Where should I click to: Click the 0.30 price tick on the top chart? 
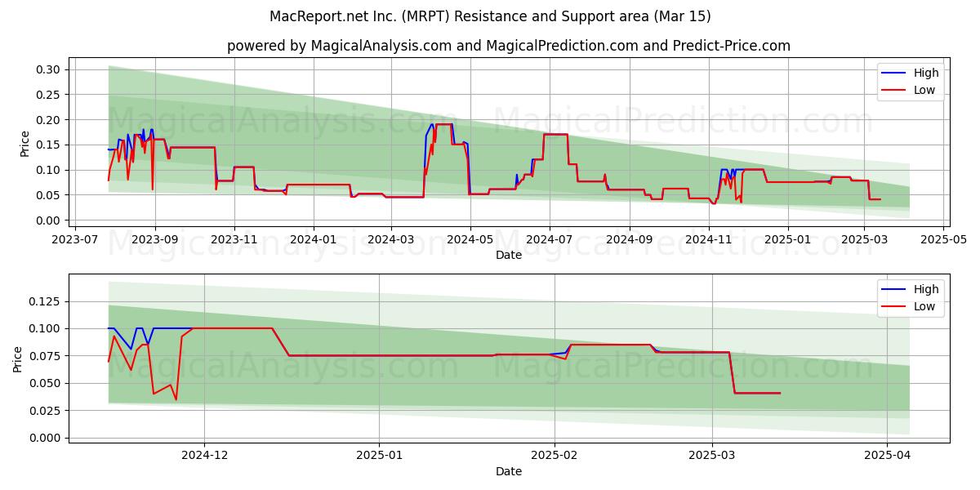[49, 69]
